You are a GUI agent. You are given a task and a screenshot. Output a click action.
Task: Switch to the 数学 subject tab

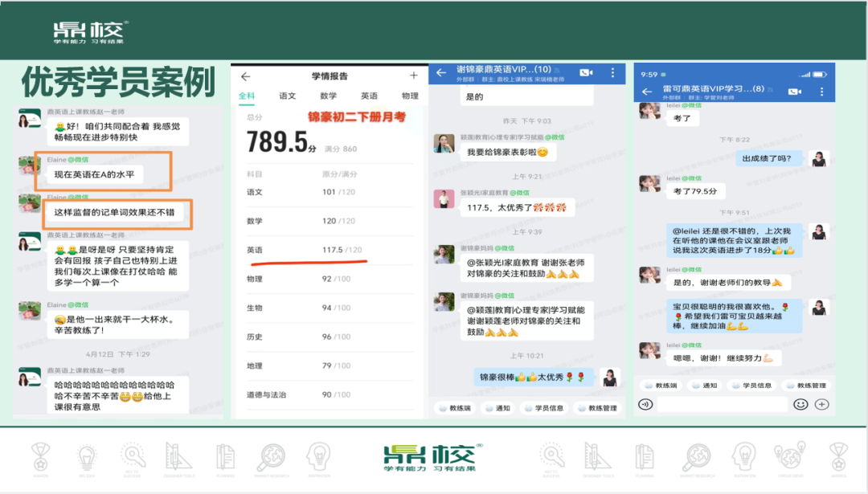(x=330, y=96)
